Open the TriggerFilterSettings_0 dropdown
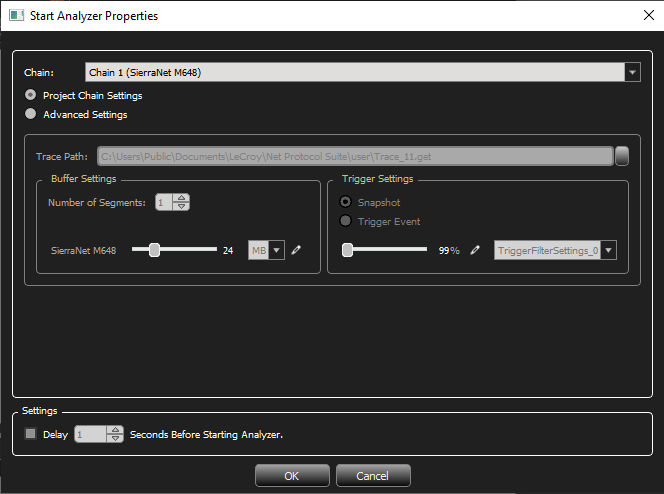This screenshot has width=664, height=494. point(609,250)
